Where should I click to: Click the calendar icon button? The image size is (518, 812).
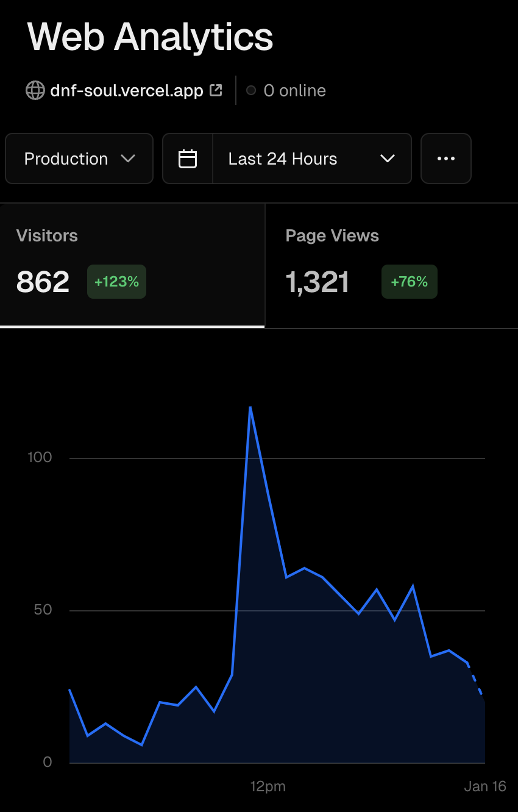188,159
